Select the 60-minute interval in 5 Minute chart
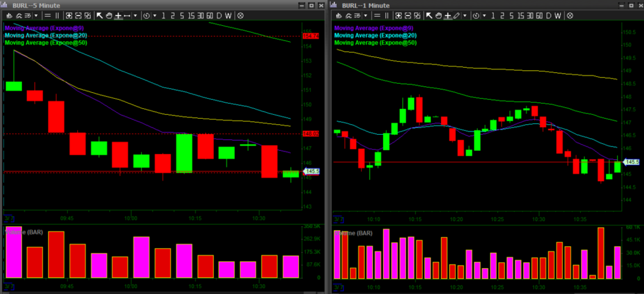The height and width of the screenshot is (294, 644). coord(209,15)
